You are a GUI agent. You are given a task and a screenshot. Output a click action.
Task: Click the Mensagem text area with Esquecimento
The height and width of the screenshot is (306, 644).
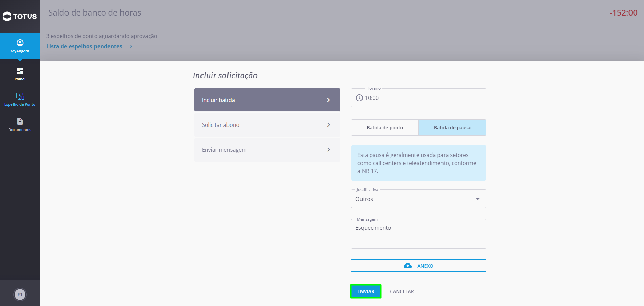[419, 234]
